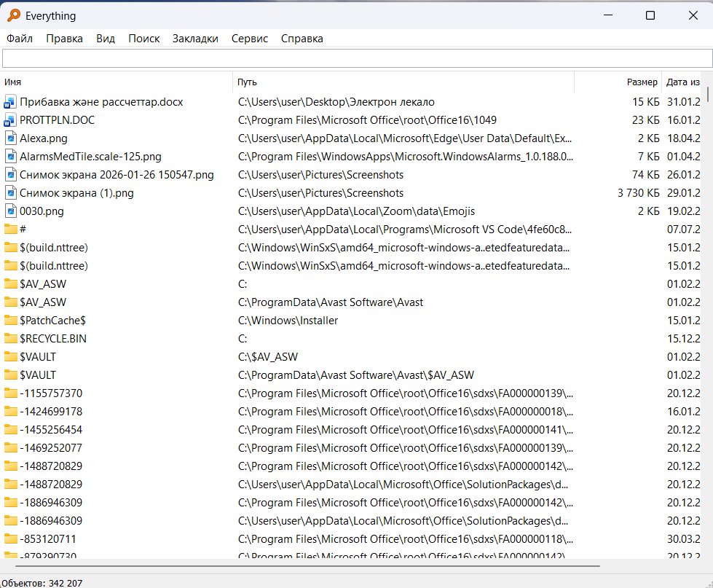Viewport: 713px width, 588px height.
Task: Open the Закладки menu
Action: pos(195,39)
